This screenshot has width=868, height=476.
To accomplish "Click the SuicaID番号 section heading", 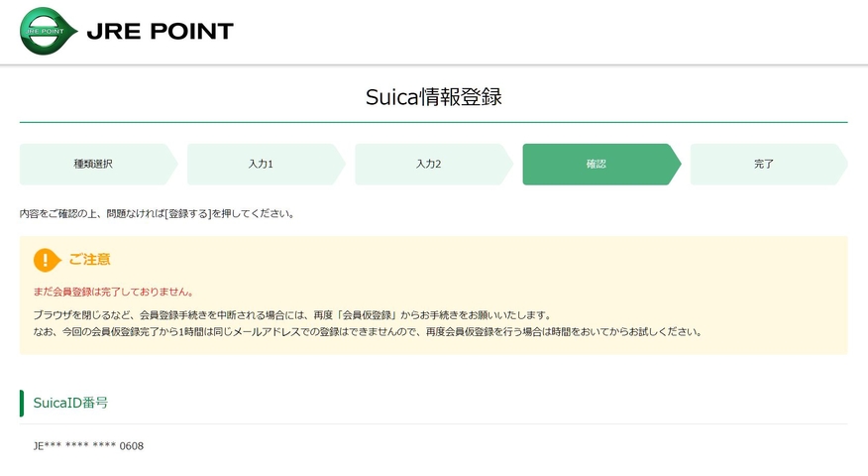I will click(x=70, y=403).
